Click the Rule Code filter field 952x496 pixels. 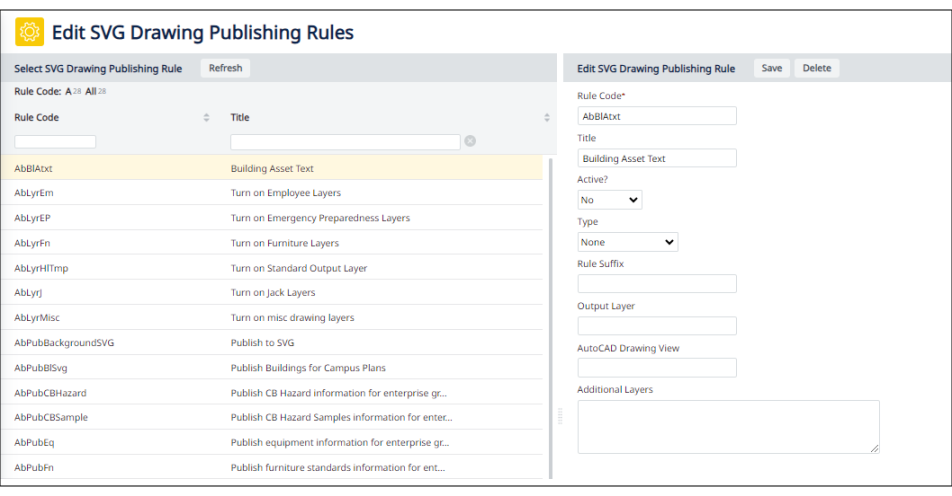pyautogui.click(x=55, y=142)
